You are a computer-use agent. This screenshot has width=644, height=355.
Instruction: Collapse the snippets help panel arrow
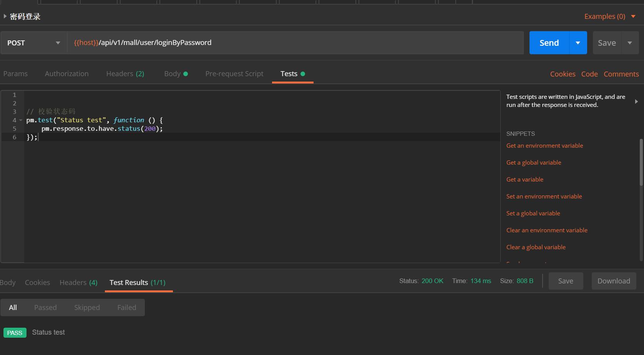636,102
